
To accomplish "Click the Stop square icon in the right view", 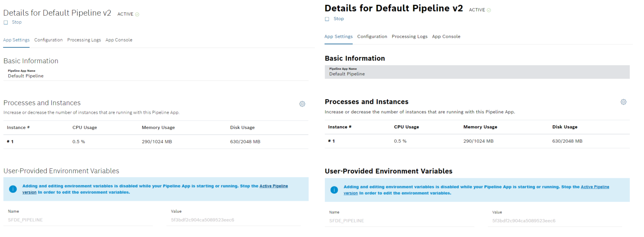I will click(x=327, y=19).
